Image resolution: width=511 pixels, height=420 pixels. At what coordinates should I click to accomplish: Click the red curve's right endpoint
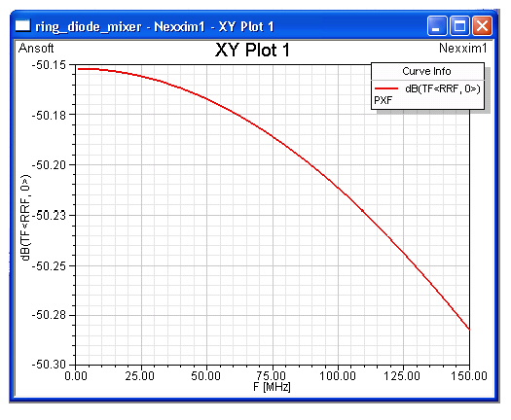tap(469, 329)
